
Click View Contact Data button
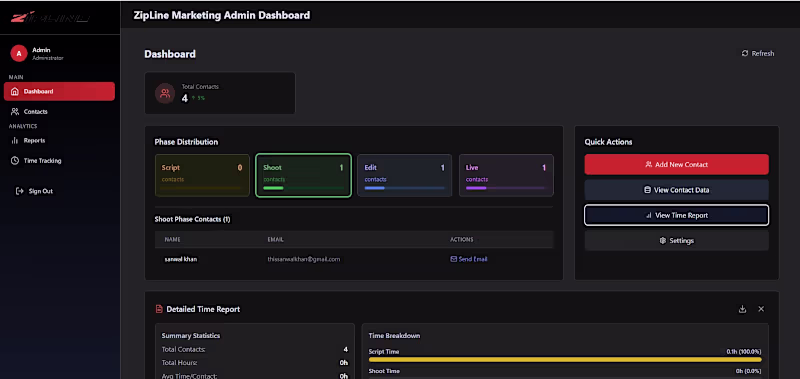[677, 190]
